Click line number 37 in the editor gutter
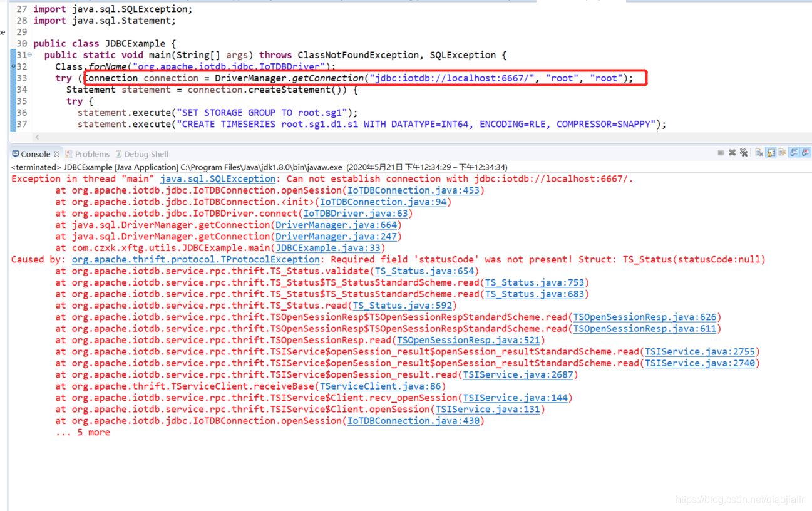Screen dimensions: 812x511 point(22,125)
